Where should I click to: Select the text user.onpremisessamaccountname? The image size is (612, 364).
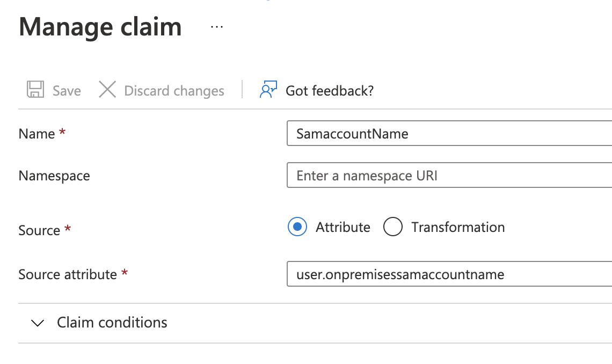(x=399, y=274)
